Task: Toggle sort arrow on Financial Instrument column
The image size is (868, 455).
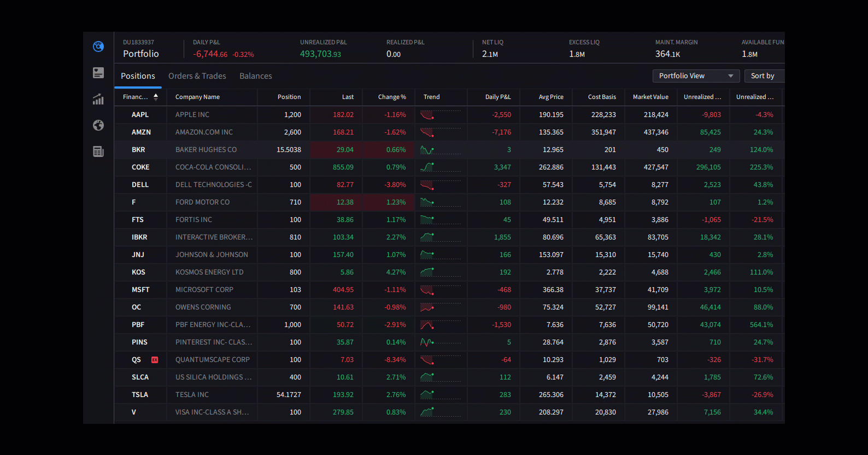Action: pyautogui.click(x=156, y=97)
